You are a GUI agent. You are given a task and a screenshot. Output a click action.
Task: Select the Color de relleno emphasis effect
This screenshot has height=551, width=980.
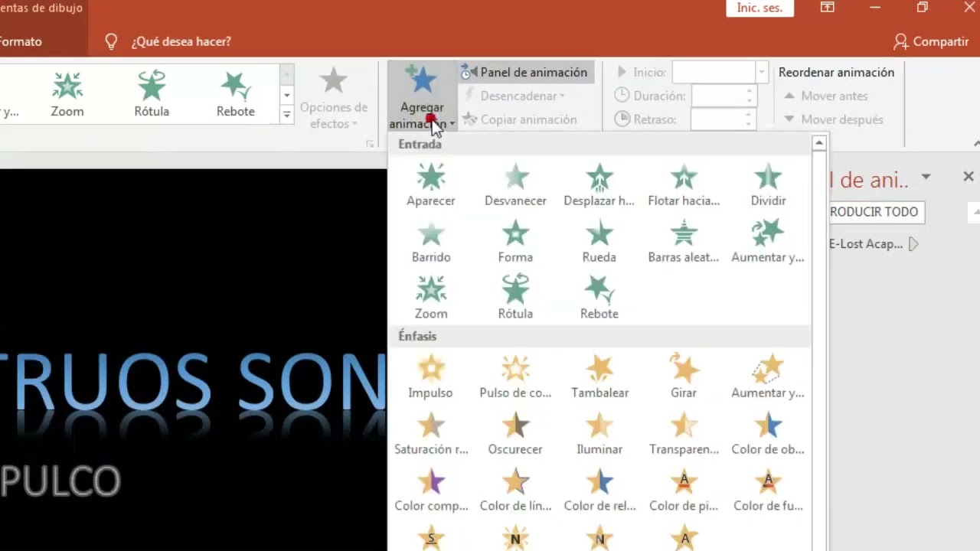(x=599, y=490)
